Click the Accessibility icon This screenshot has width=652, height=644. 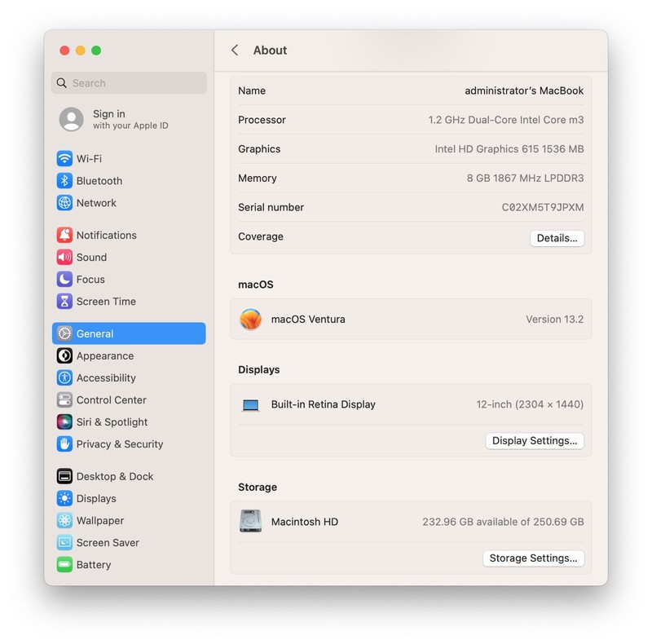click(x=64, y=377)
